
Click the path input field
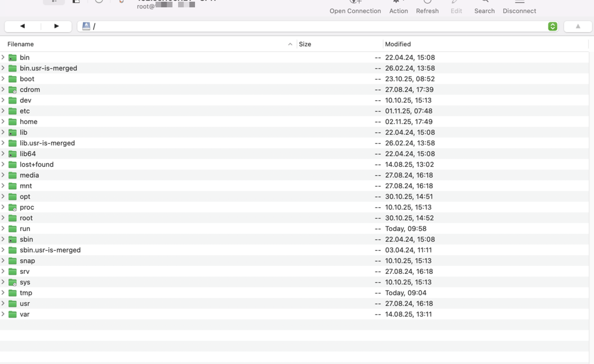[x=310, y=26]
